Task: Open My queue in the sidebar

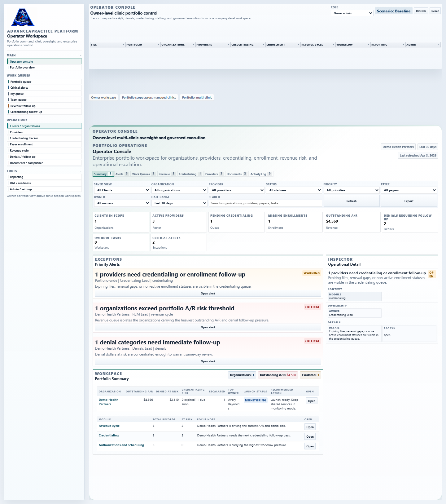Action: (44, 94)
